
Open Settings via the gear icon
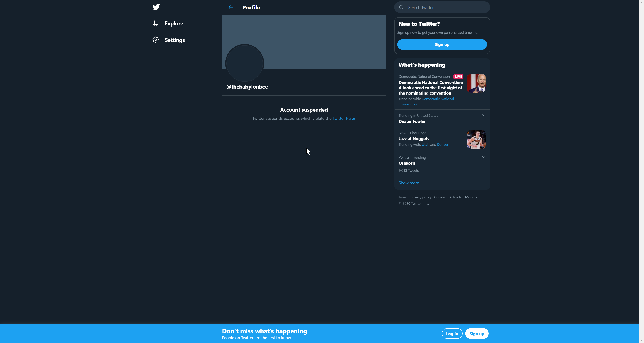pyautogui.click(x=156, y=40)
